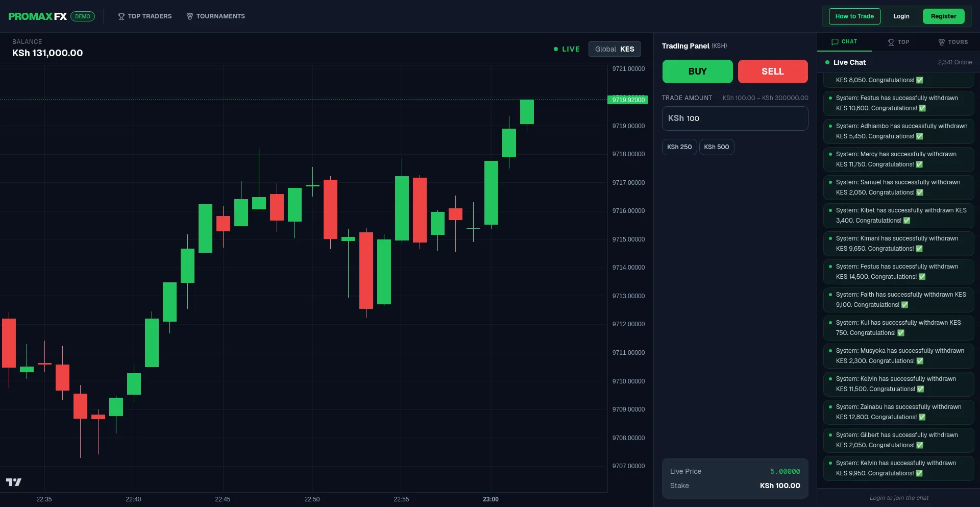
Task: Click the 9707.00000 price axis label
Action: (x=628, y=466)
